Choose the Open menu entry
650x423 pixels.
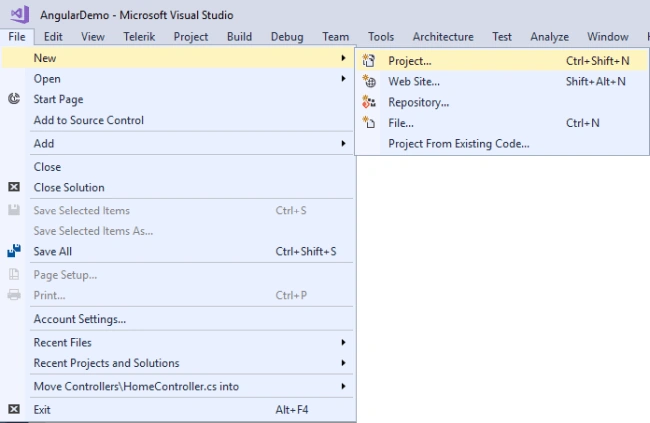coord(178,78)
